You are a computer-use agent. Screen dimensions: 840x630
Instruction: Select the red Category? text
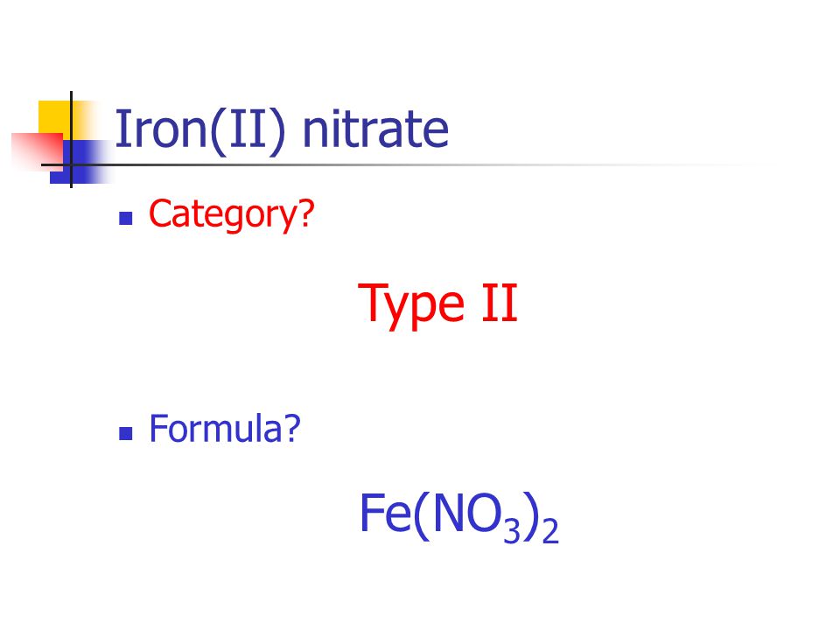[231, 215]
